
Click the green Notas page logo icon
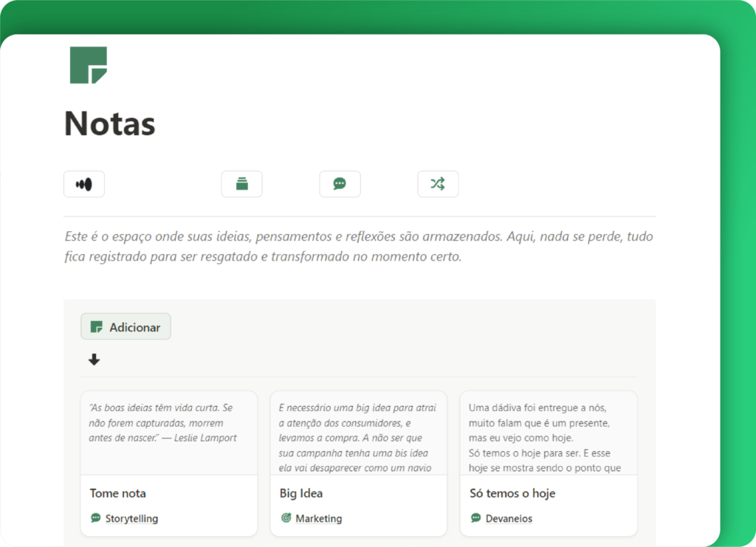pyautogui.click(x=89, y=65)
